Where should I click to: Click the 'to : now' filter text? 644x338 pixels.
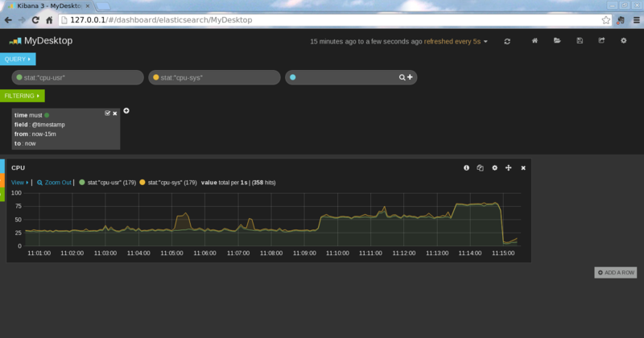pos(25,143)
